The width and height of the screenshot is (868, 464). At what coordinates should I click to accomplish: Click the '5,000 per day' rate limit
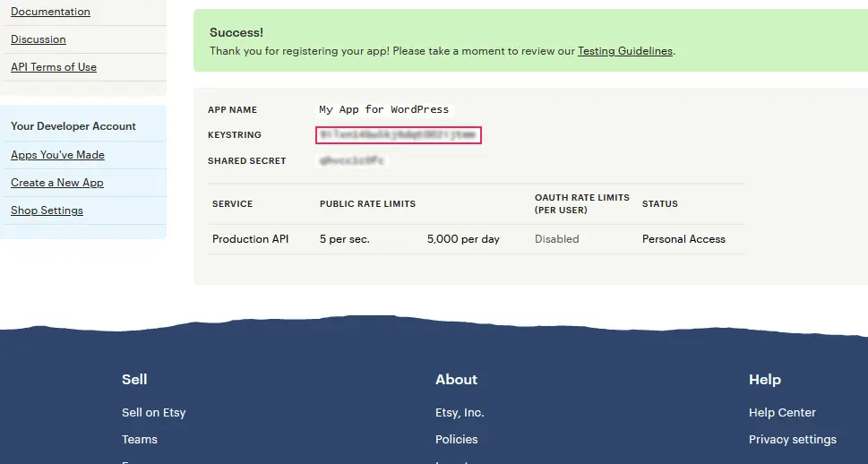coord(463,239)
